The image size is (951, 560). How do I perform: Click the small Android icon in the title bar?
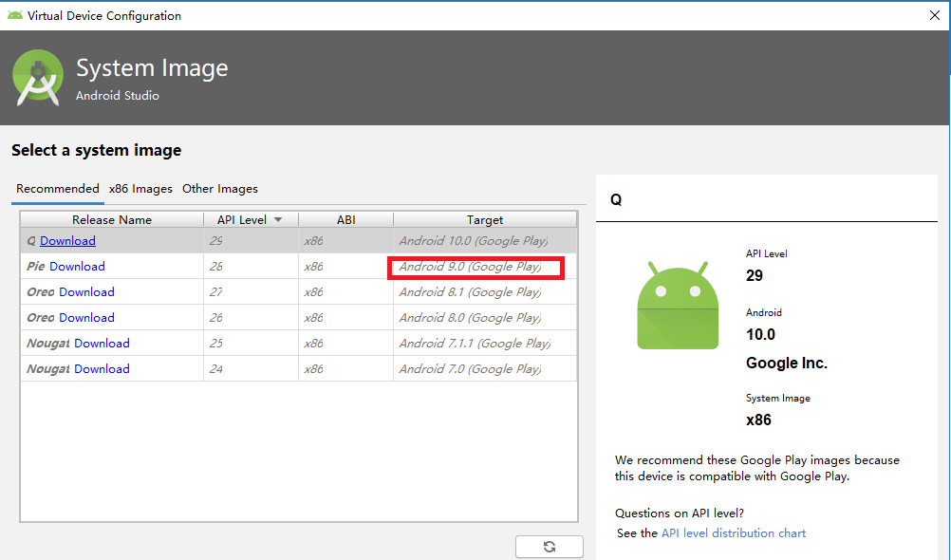[x=15, y=15]
